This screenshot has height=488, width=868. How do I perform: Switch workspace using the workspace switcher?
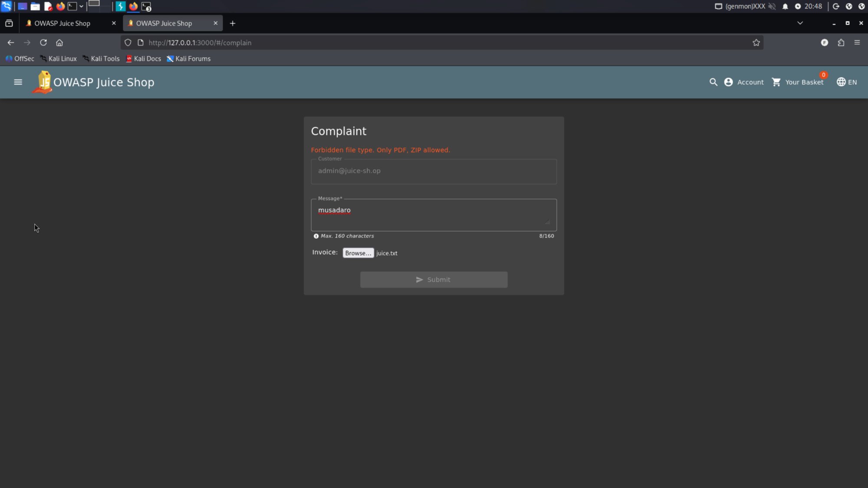[x=99, y=6]
